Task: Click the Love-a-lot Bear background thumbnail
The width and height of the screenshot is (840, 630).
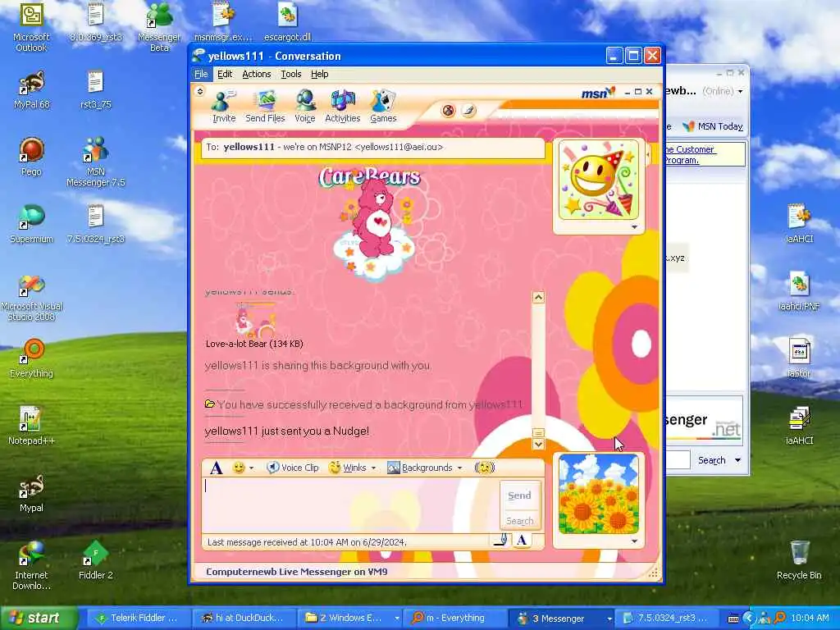Action: (256, 321)
